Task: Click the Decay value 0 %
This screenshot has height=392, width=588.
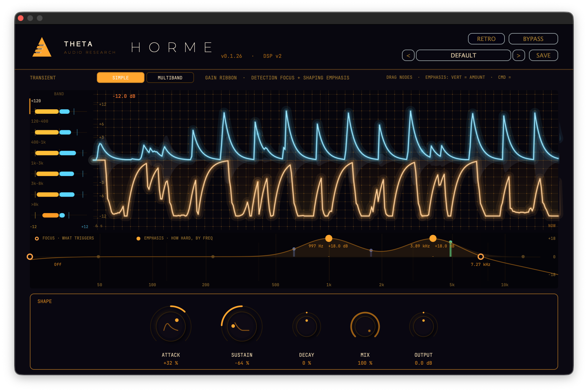Action: (307, 363)
